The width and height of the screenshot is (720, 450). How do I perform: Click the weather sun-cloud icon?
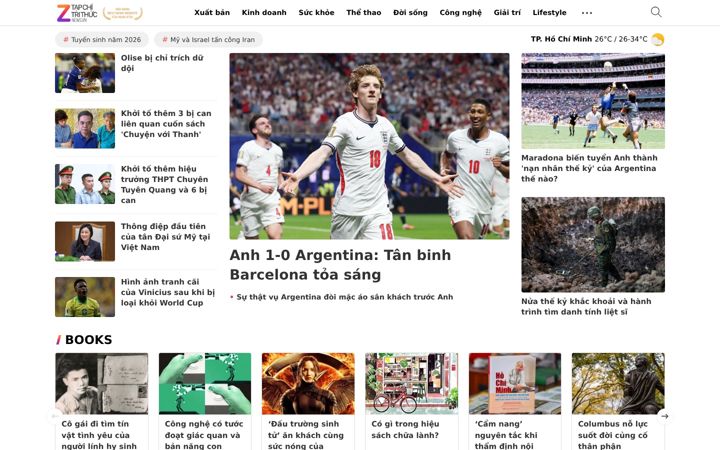pos(658,39)
